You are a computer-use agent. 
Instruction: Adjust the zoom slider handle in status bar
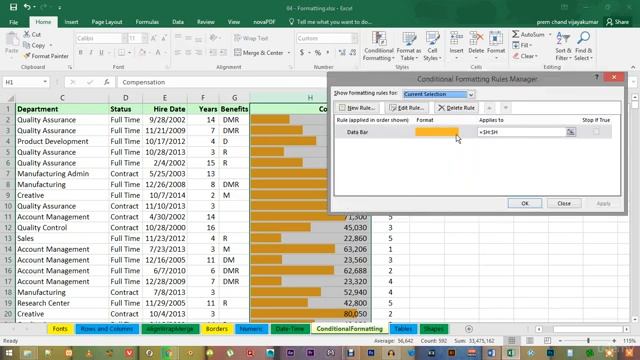click(x=588, y=340)
